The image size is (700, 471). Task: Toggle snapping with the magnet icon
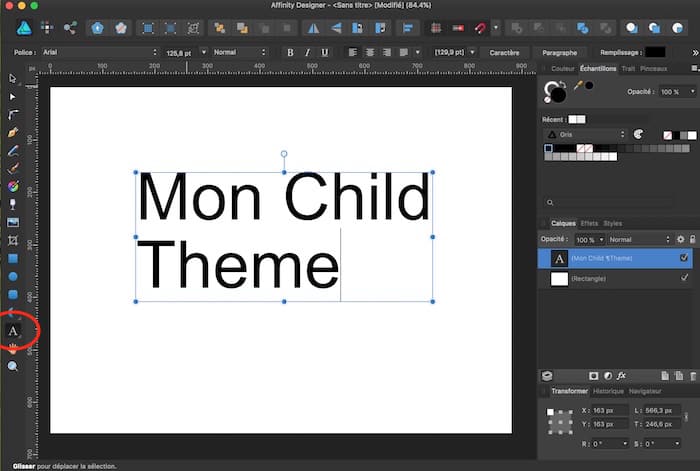480,28
